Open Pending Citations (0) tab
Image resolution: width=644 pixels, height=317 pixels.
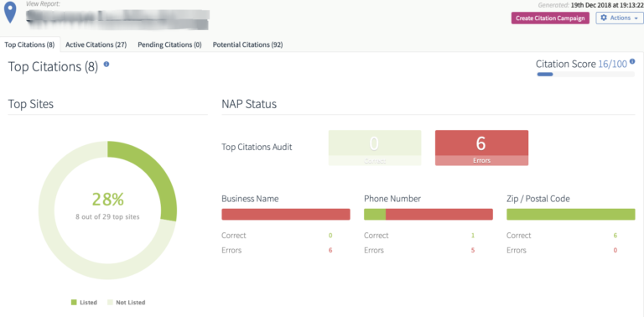[169, 44]
